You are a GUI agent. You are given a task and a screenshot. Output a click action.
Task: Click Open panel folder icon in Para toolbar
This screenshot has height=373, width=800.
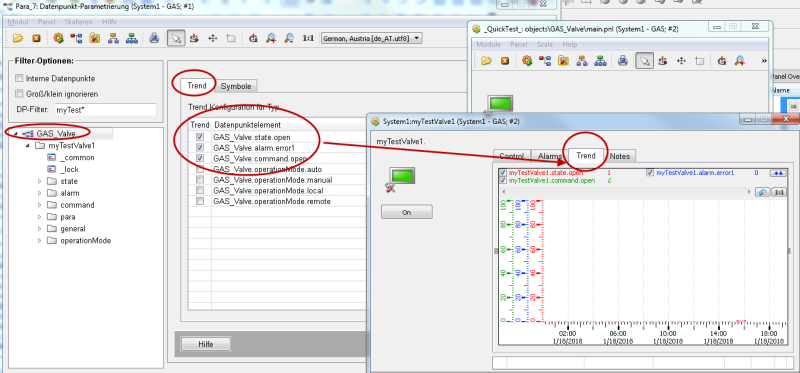click(18, 38)
